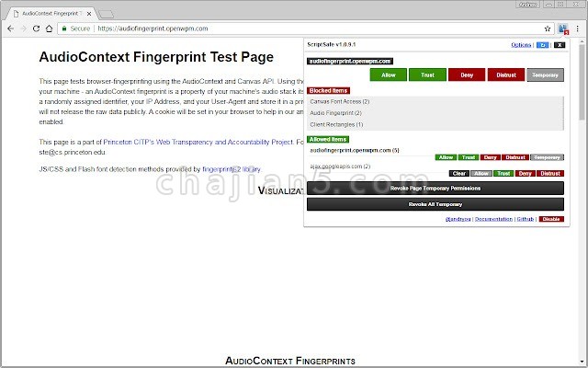Open Princeton CITP's Web Transparency and Accountability Project link
Screen dimensions: 588x368
(198, 142)
